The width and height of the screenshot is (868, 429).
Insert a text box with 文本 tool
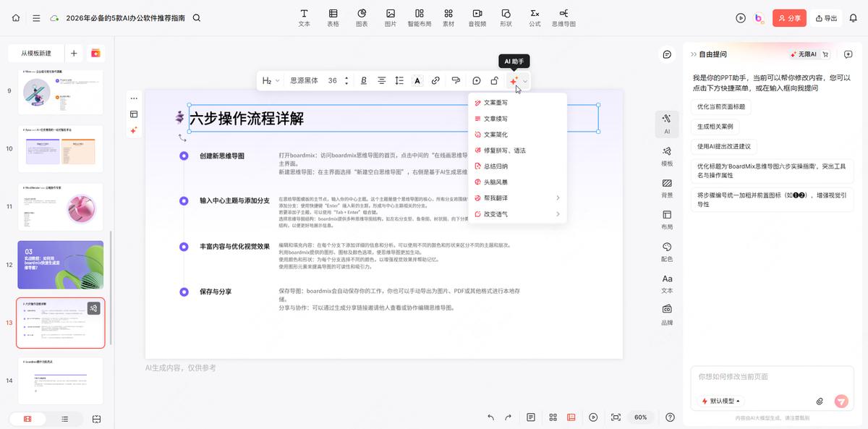click(305, 18)
